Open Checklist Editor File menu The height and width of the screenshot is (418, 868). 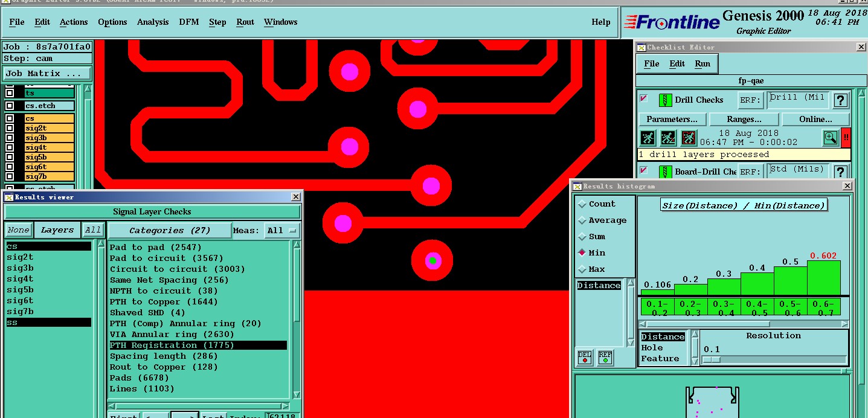651,63
